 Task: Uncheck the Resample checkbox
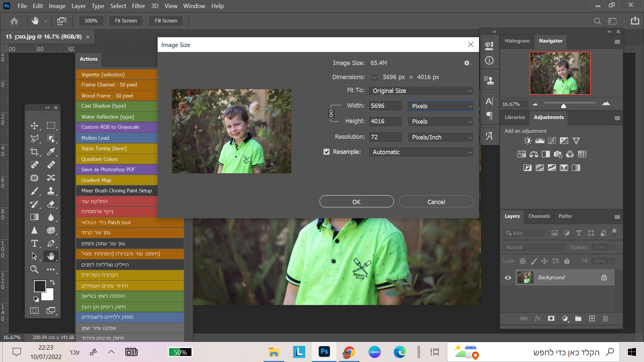point(326,152)
